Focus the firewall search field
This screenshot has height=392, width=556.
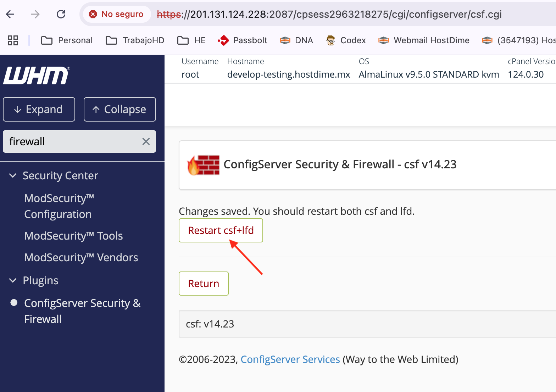point(71,141)
